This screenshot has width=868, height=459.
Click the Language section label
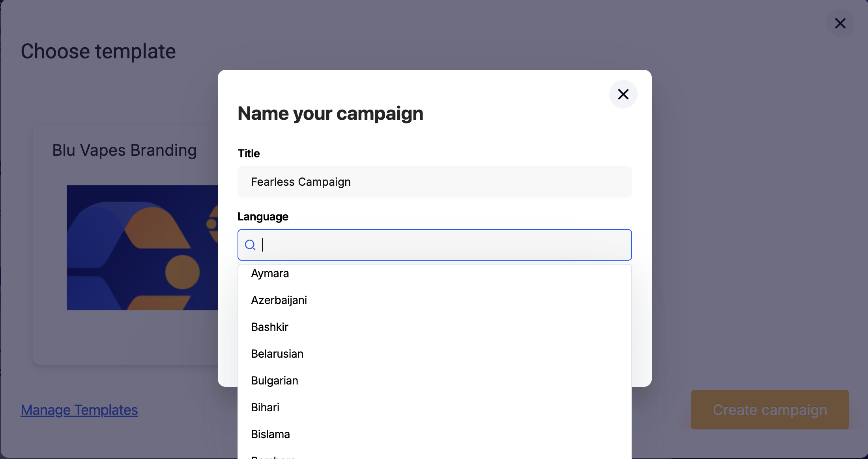[x=262, y=216]
